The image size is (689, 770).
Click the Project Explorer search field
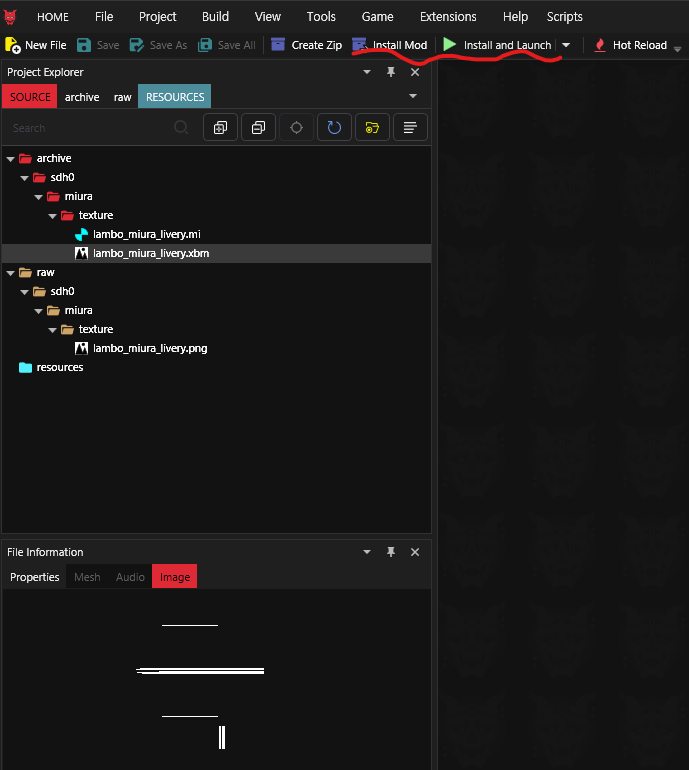(x=90, y=127)
